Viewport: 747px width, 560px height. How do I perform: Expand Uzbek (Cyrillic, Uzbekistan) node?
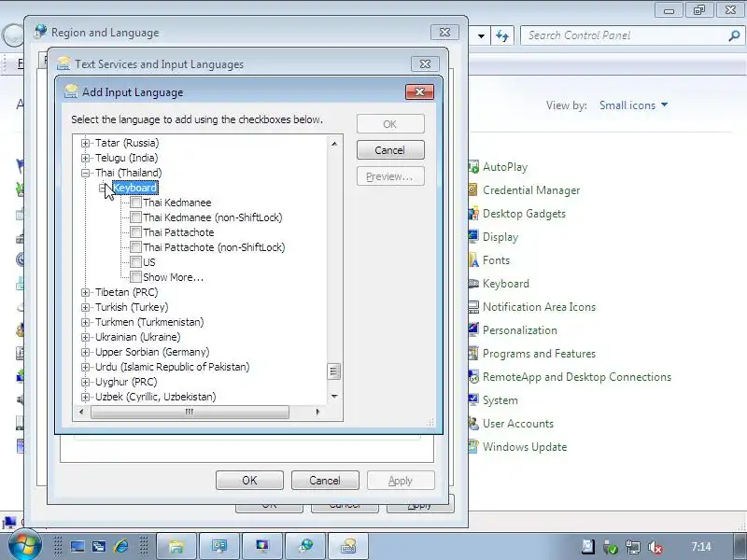click(x=85, y=397)
